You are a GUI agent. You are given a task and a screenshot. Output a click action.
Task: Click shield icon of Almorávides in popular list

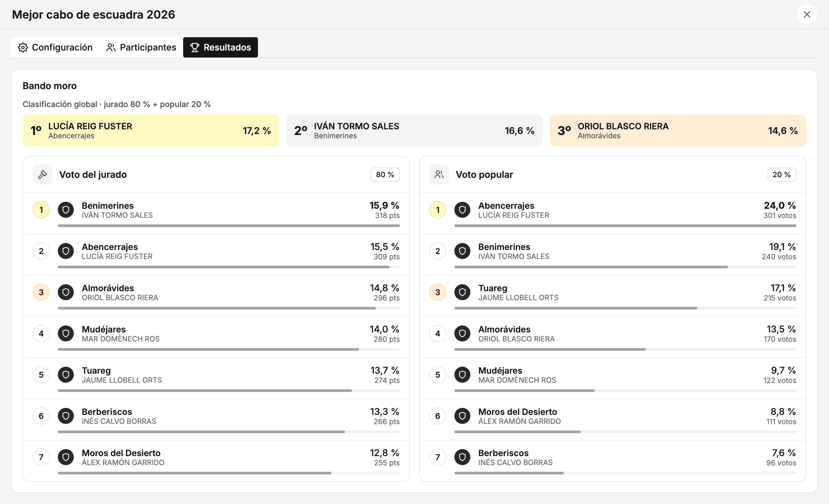tap(462, 333)
